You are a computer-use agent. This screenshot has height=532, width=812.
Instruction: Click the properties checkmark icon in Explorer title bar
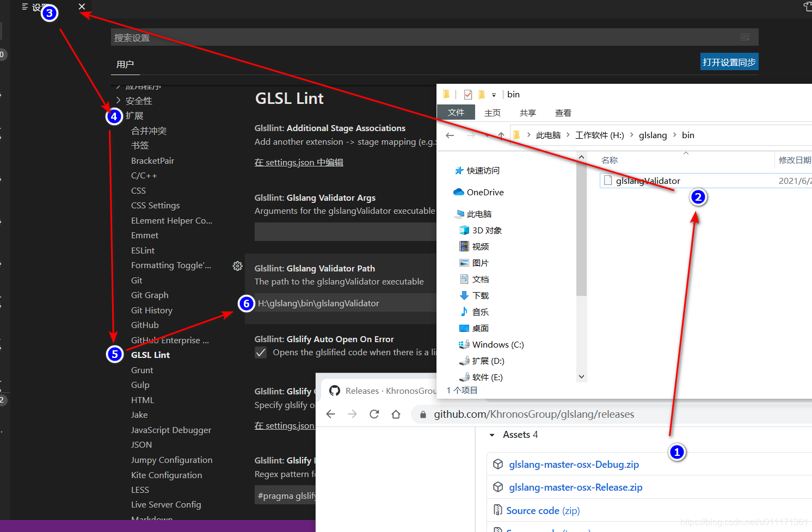click(x=468, y=95)
